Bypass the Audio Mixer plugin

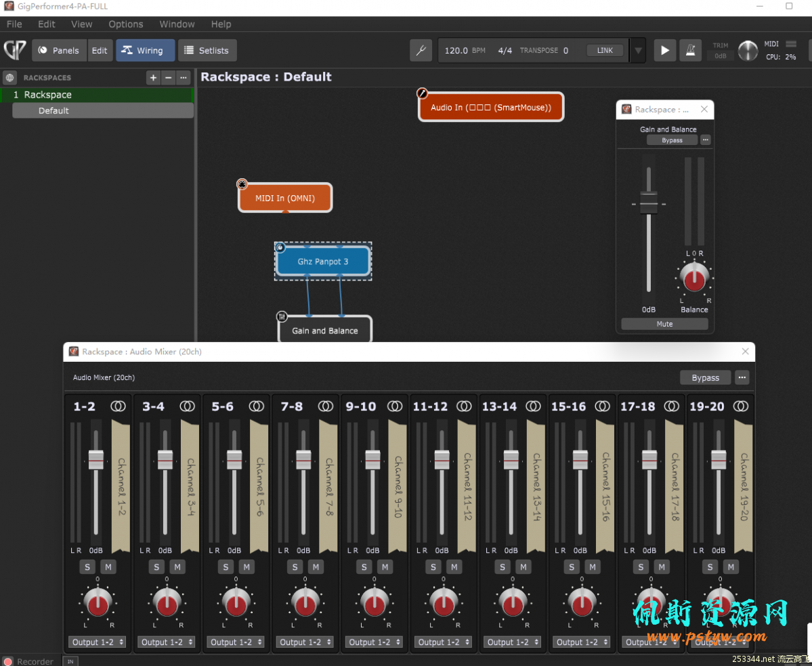point(705,377)
